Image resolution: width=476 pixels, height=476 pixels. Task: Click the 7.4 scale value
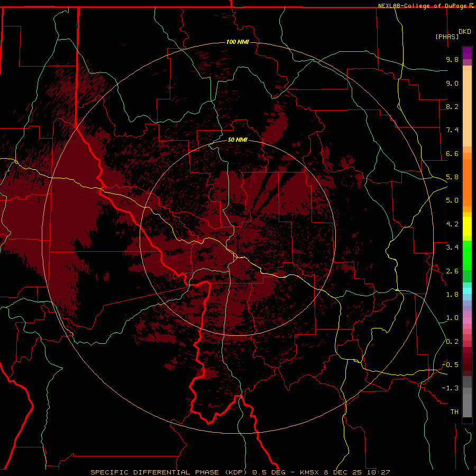(452, 130)
